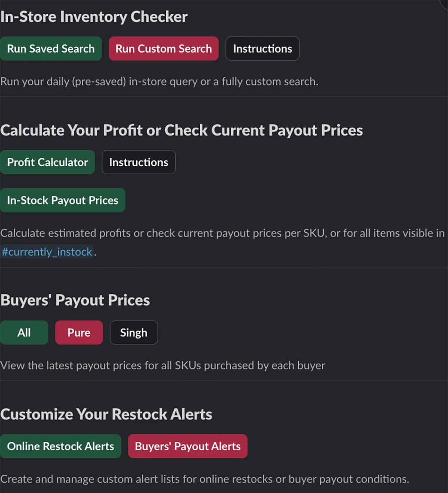Click the Customize Your Restock Alerts heading
The height and width of the screenshot is (493, 448).
106,414
